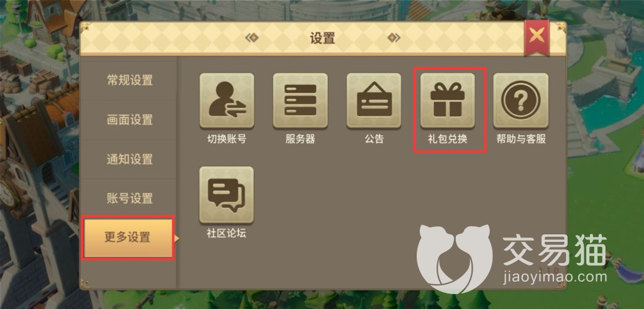
Task: Click the 交易猫 cat logo watermark
Action: 454,259
